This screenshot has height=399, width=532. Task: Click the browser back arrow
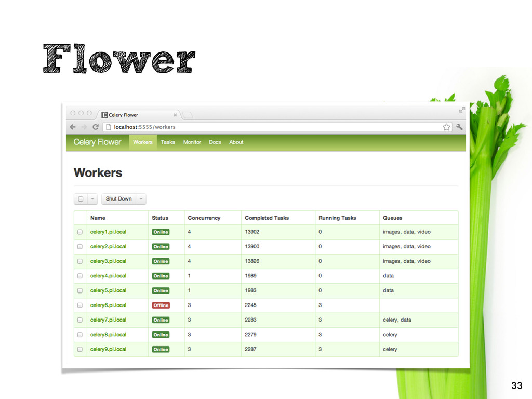[73, 127]
